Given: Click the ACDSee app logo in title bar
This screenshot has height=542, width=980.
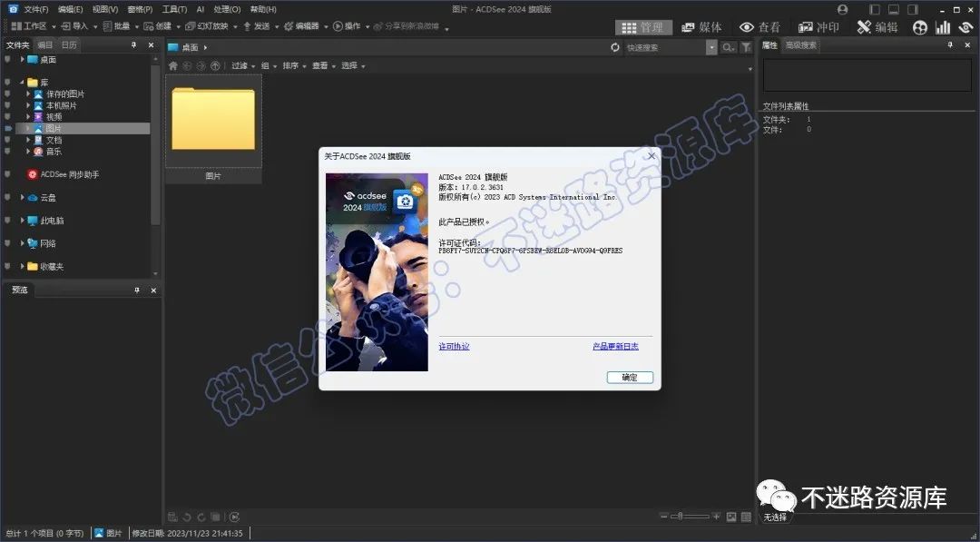Looking at the screenshot, I should (x=13, y=9).
